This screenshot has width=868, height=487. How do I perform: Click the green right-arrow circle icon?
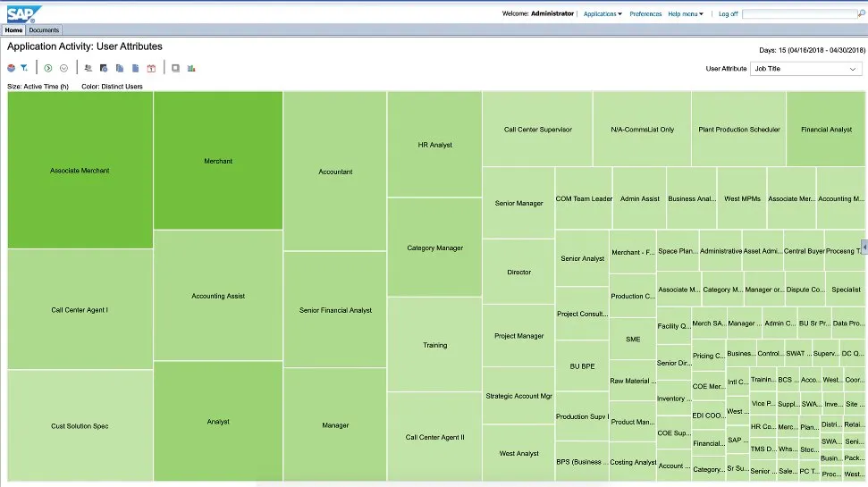(x=48, y=68)
